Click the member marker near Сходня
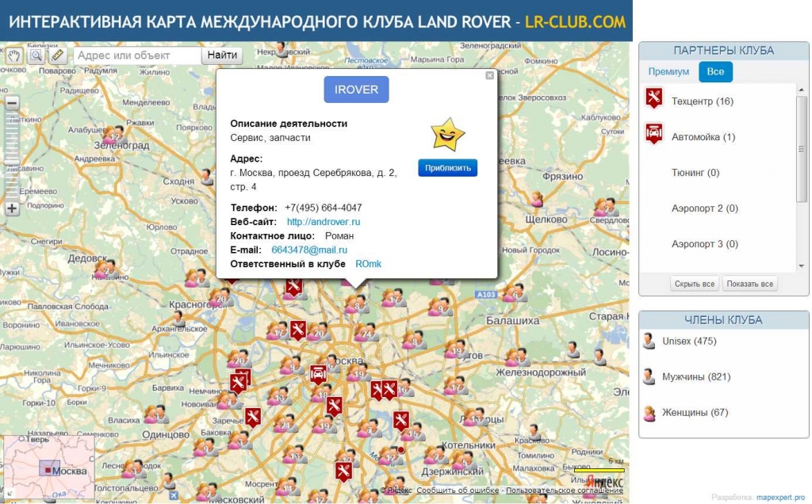Screen dimensions: 812x504 tap(207, 177)
